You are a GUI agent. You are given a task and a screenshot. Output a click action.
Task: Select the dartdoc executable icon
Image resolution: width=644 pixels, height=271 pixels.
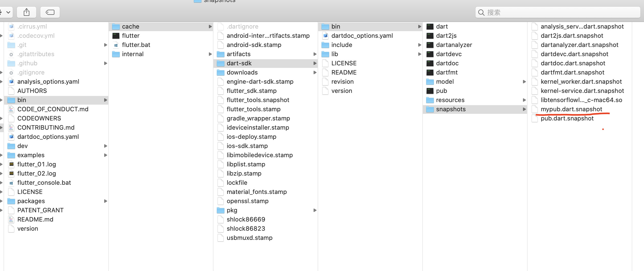[x=430, y=63]
